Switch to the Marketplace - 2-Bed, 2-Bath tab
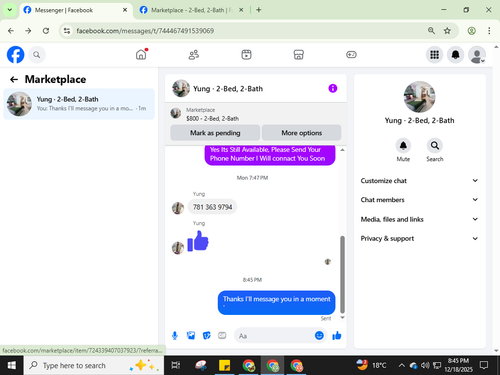 click(191, 10)
